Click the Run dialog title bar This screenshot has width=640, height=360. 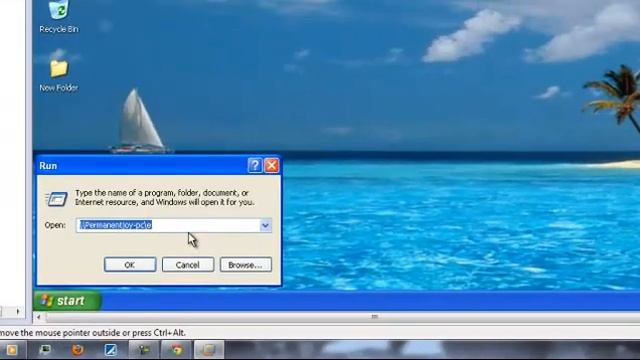143,166
